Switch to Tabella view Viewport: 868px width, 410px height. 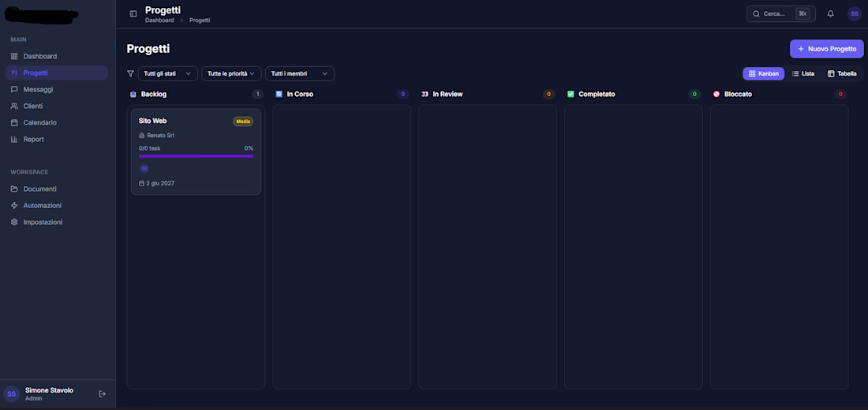point(841,73)
